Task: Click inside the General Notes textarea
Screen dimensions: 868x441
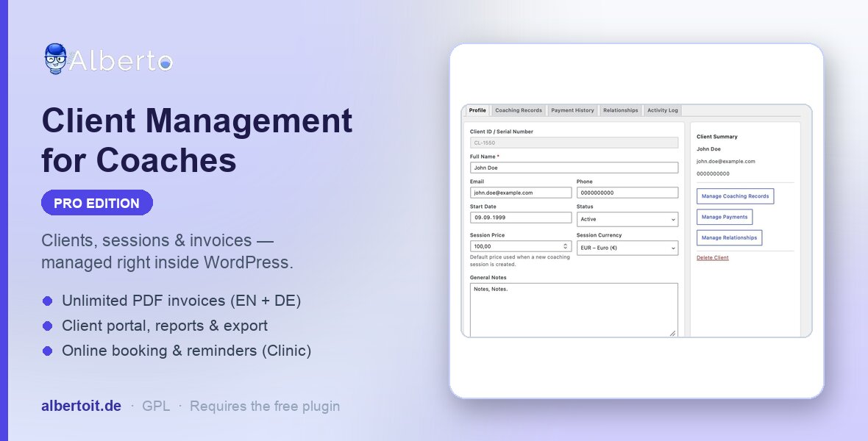Action: point(574,310)
